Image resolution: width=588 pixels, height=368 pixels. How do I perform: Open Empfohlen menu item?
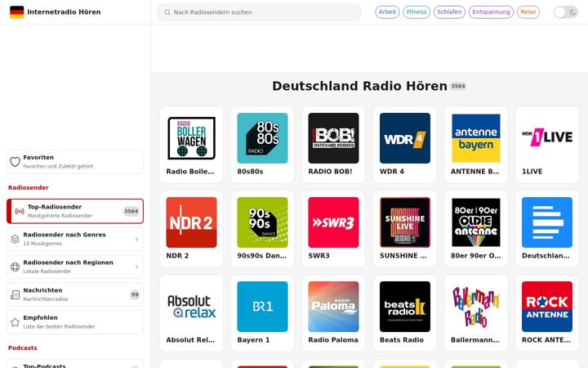coord(75,322)
